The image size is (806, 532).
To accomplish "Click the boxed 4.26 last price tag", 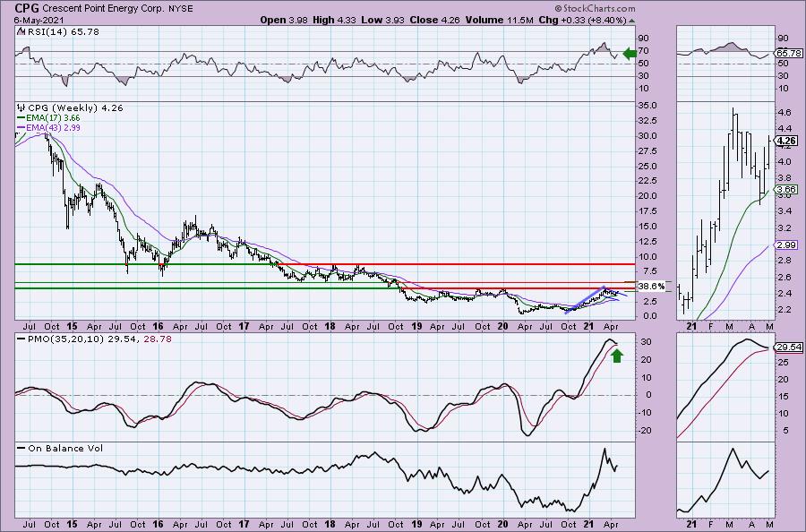I will click(x=787, y=141).
